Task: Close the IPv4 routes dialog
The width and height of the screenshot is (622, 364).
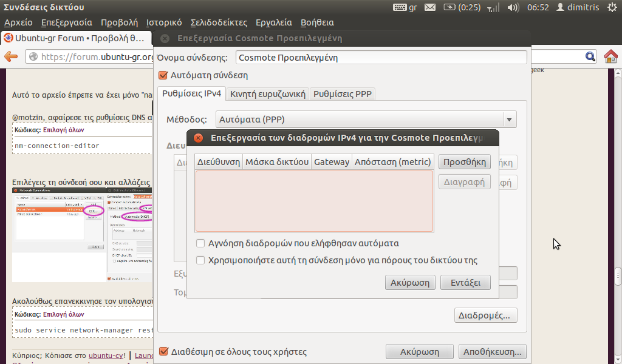Action: point(198,138)
